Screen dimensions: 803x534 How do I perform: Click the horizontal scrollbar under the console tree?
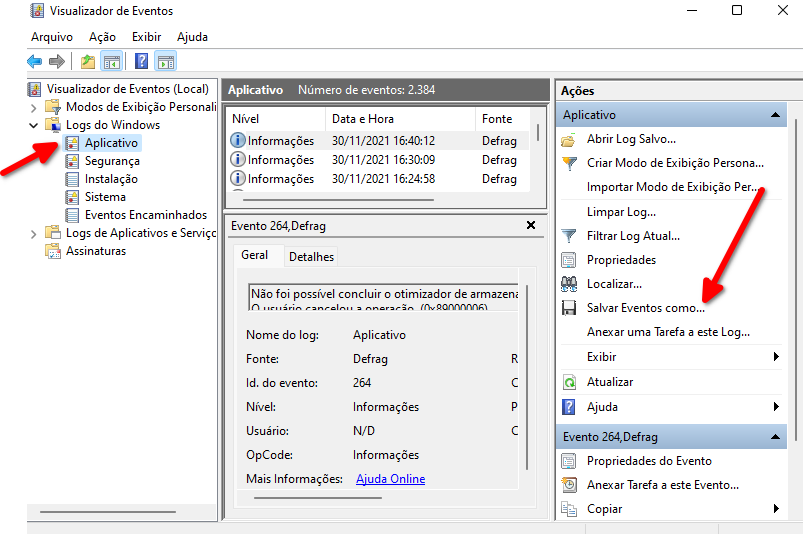(x=110, y=512)
